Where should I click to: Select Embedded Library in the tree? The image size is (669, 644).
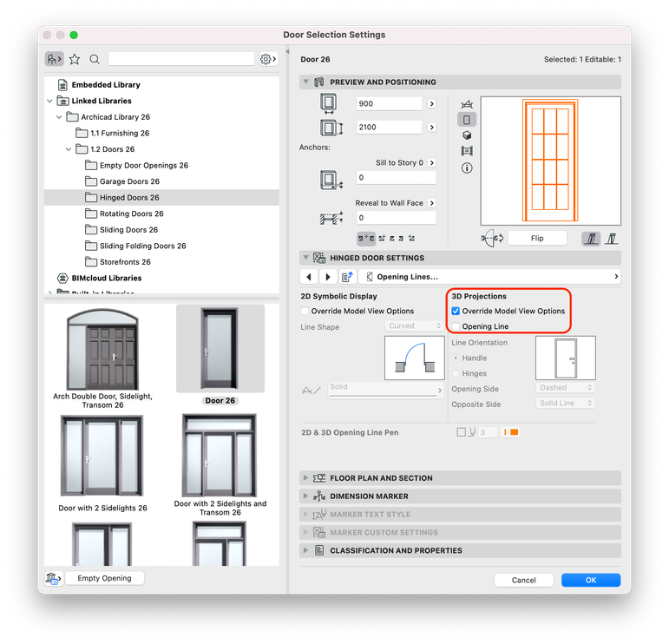pyautogui.click(x=106, y=85)
